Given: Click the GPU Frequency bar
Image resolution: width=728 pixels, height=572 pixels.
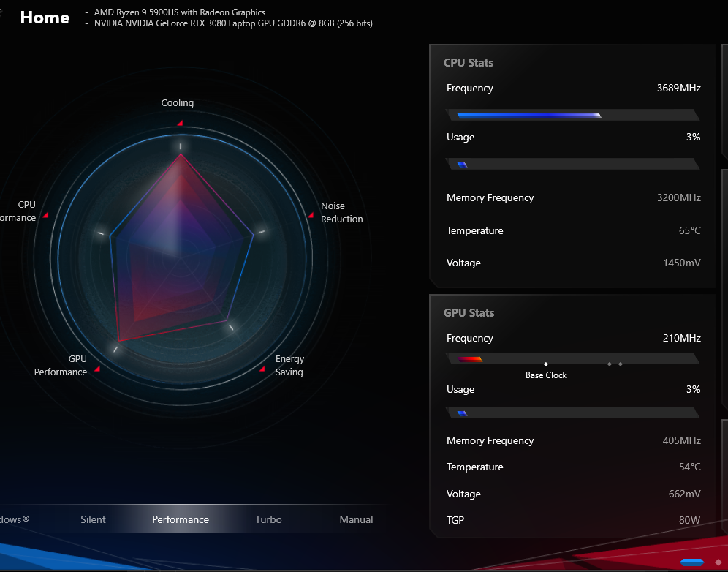Looking at the screenshot, I should [572, 358].
